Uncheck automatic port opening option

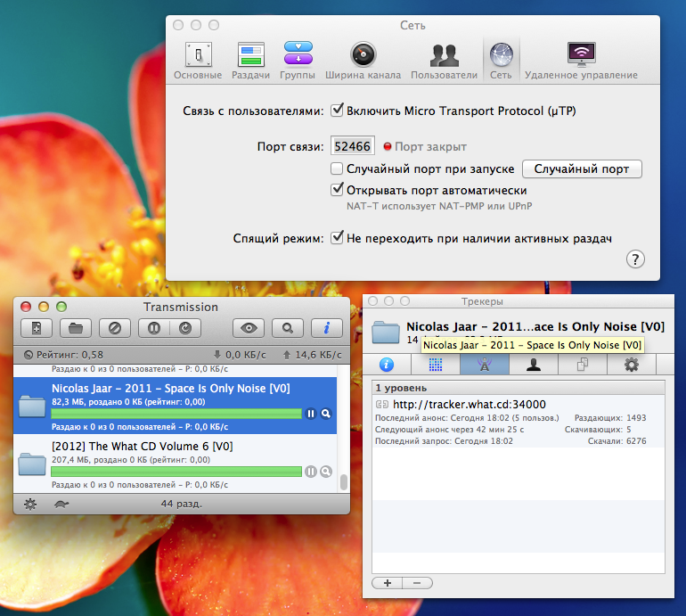[x=337, y=190]
